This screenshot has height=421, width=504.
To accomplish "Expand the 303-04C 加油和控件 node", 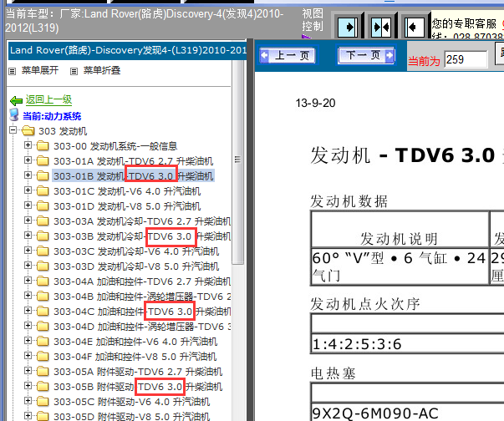I will (x=28, y=311).
